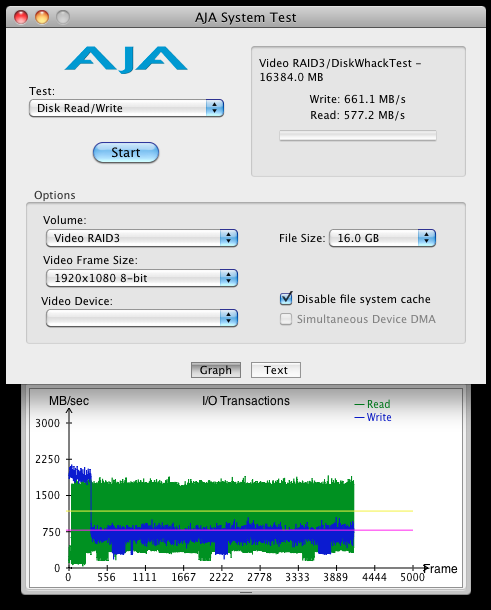
Task: Click the Write: 661.1 MB/s result
Action: point(358,99)
